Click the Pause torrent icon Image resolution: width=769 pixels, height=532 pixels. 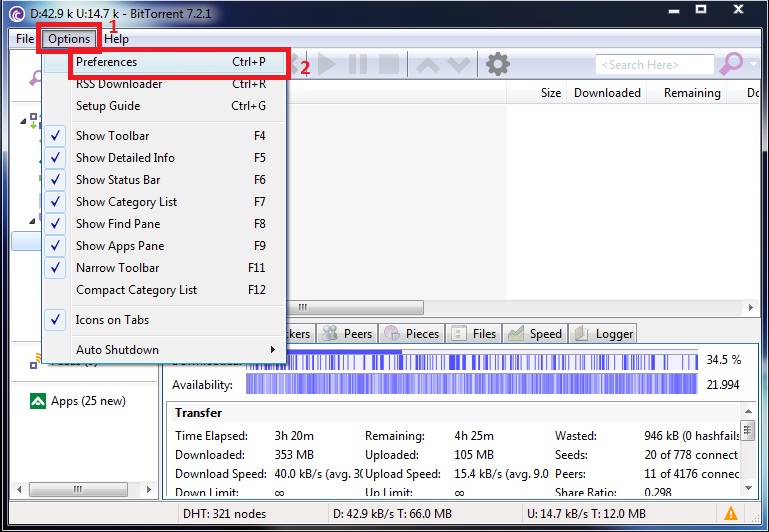coord(358,64)
